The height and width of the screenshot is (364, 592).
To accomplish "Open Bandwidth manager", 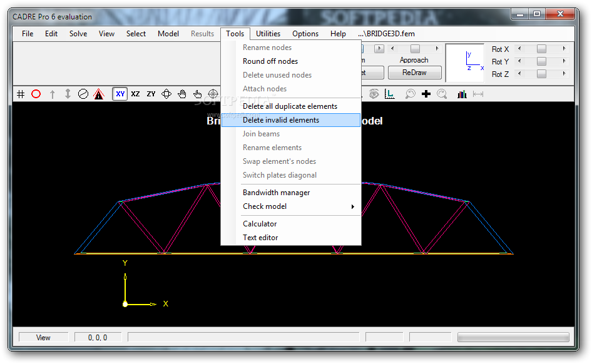I will click(291, 193).
